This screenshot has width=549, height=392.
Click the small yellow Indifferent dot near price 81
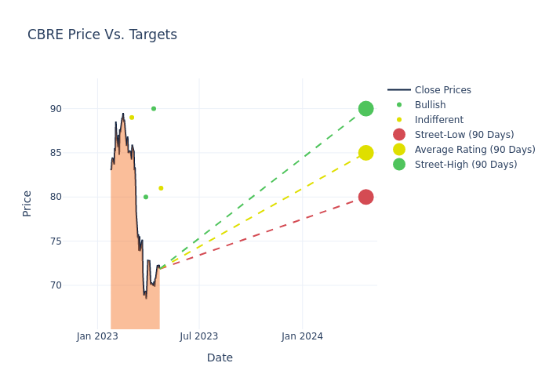pyautogui.click(x=161, y=188)
